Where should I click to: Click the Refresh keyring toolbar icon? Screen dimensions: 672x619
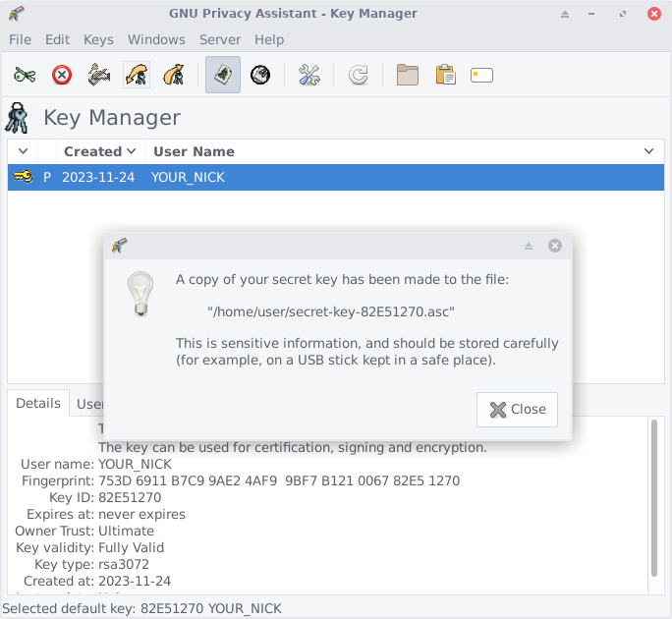tap(359, 75)
